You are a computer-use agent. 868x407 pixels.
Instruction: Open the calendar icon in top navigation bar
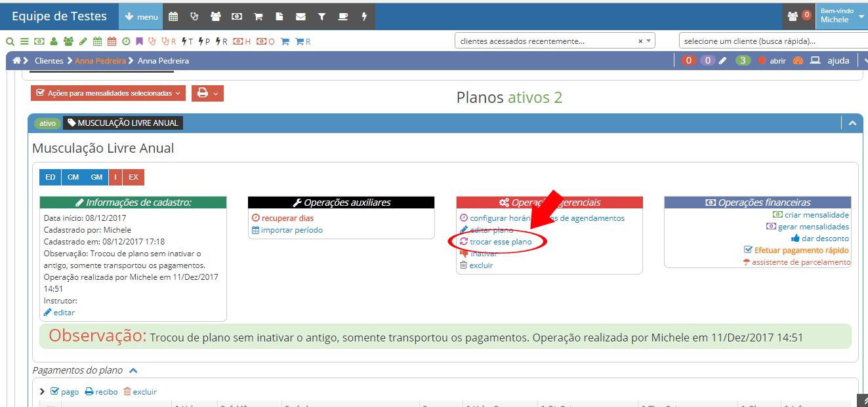click(173, 16)
